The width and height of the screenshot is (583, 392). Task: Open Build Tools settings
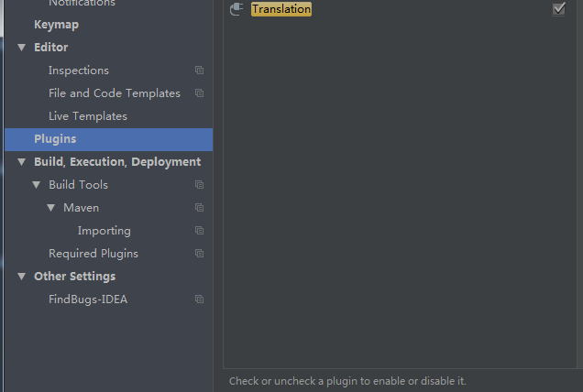78,185
